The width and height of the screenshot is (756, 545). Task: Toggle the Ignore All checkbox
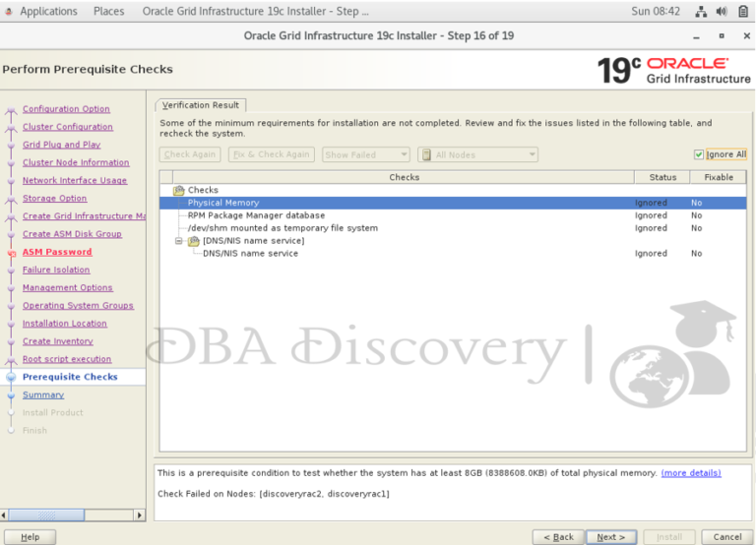tap(699, 154)
